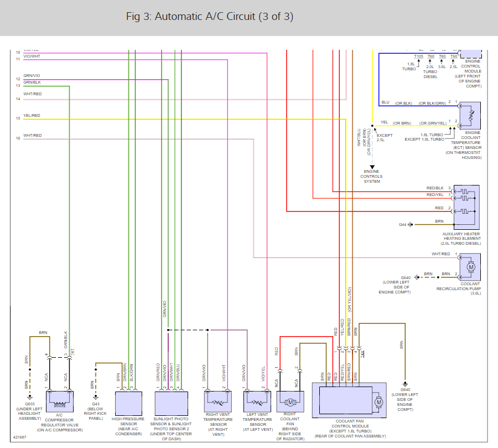Click the A/C compressor regulator valve symbol
The width and height of the screenshot is (498, 448).
(60, 401)
